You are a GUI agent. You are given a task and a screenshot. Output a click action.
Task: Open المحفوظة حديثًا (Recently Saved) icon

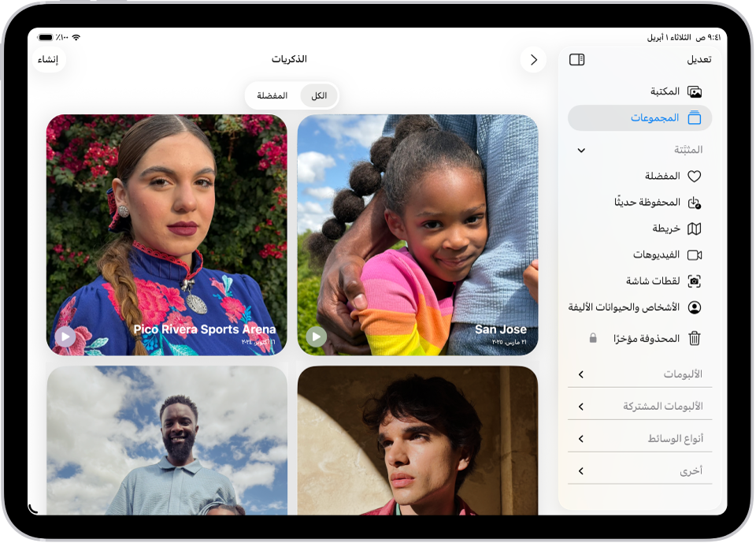(694, 202)
